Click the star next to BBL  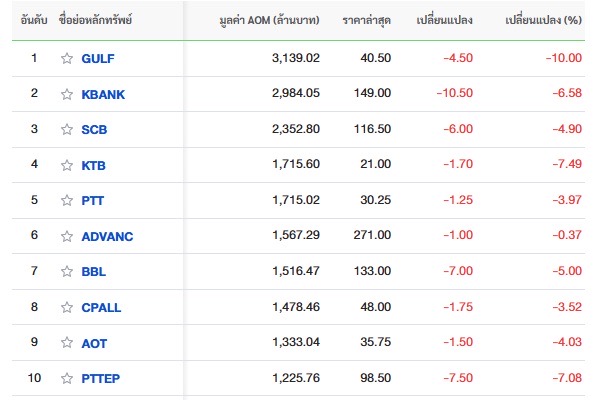click(67, 272)
